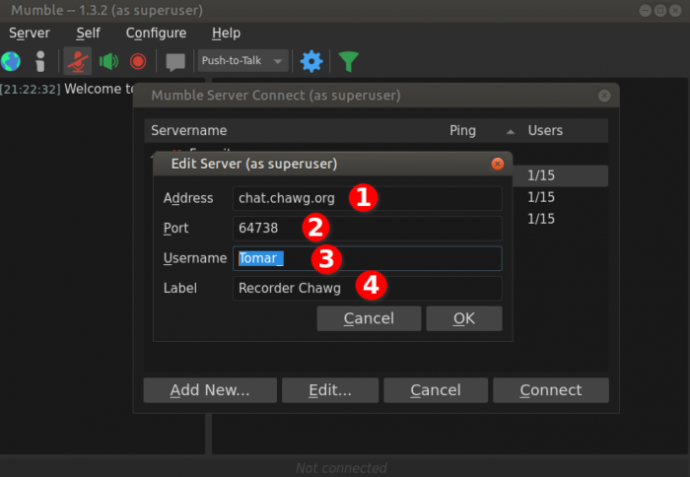Open the Server menu
690x477 pixels.
29,33
